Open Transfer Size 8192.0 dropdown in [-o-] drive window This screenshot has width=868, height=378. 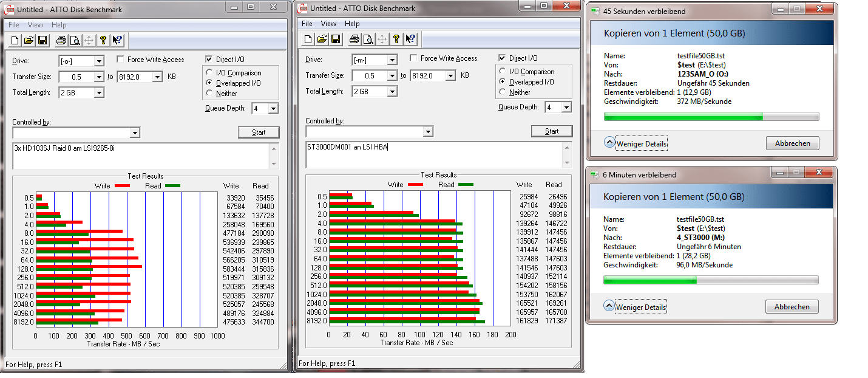157,77
